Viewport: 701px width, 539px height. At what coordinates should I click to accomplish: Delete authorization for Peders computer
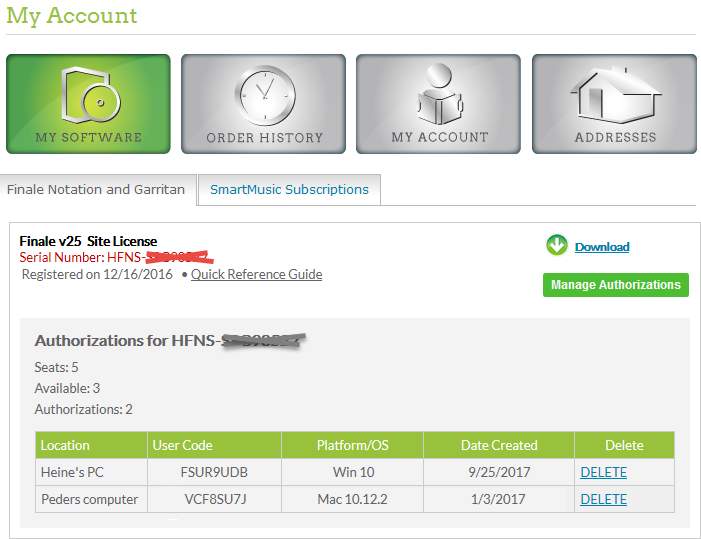point(604,499)
